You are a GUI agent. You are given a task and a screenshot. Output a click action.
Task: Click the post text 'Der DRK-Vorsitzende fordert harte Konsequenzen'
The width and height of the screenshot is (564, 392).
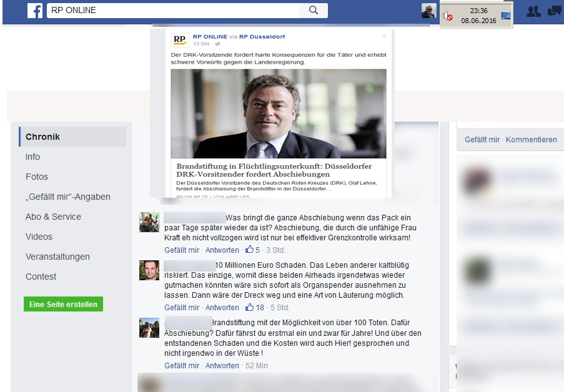279,58
